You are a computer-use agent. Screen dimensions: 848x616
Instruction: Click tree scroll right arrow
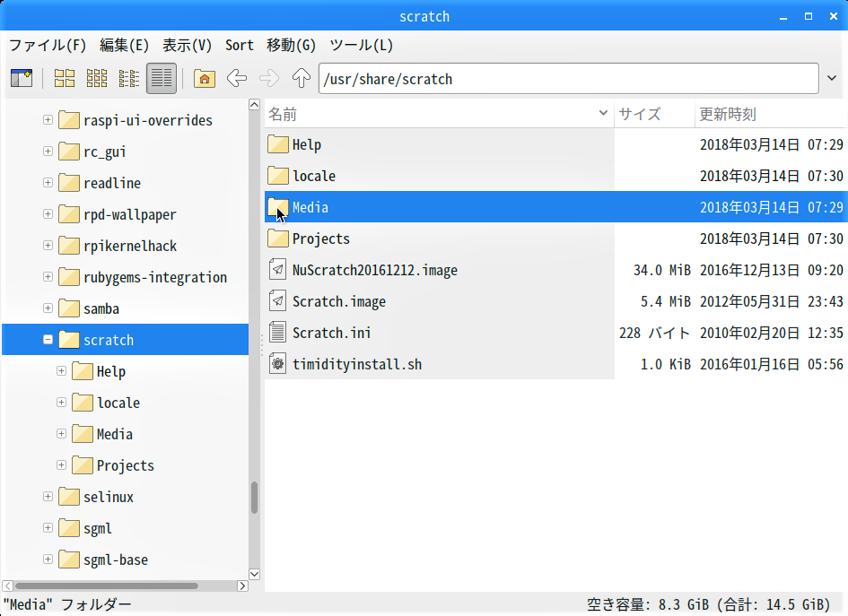(x=242, y=586)
